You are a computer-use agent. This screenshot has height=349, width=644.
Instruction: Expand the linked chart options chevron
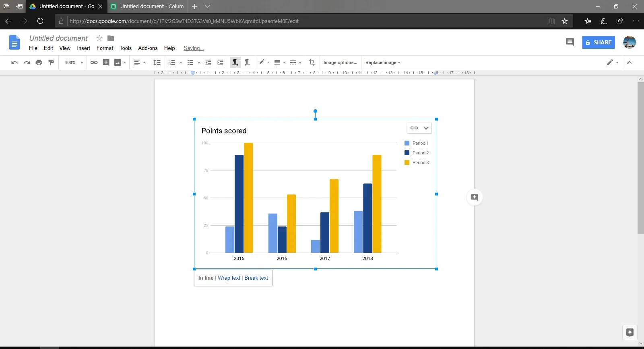point(426,128)
